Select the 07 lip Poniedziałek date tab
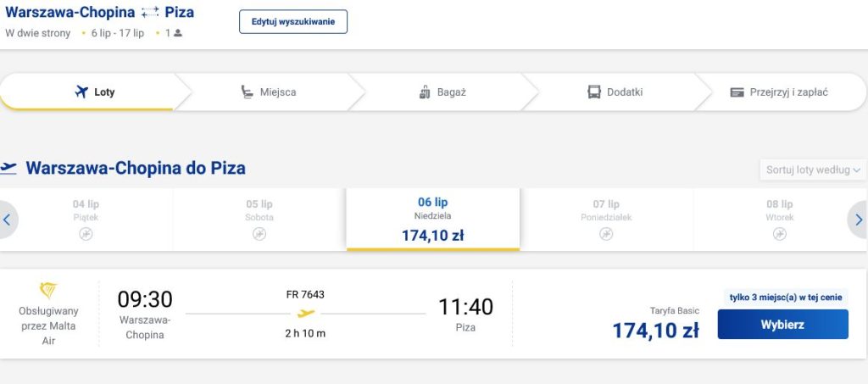The height and width of the screenshot is (384, 868). (x=606, y=220)
